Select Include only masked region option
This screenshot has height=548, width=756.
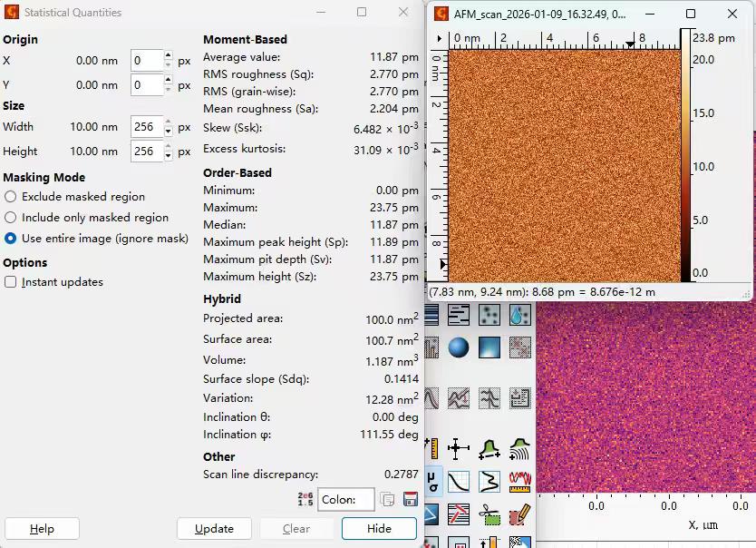(11, 218)
